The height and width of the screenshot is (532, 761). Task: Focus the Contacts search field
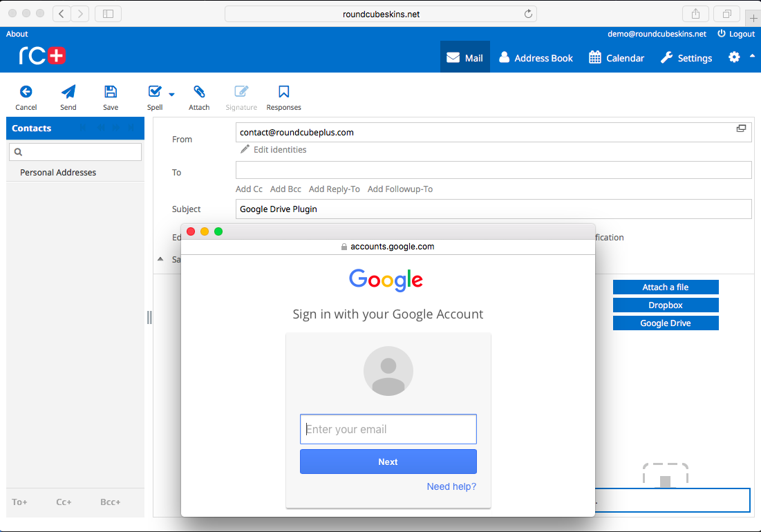pyautogui.click(x=75, y=152)
